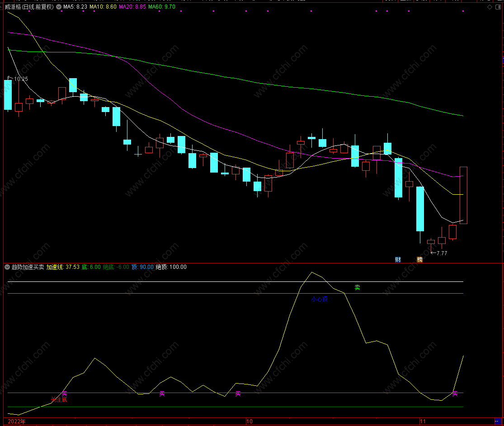Click the red 关注底 signal label

tap(59, 399)
